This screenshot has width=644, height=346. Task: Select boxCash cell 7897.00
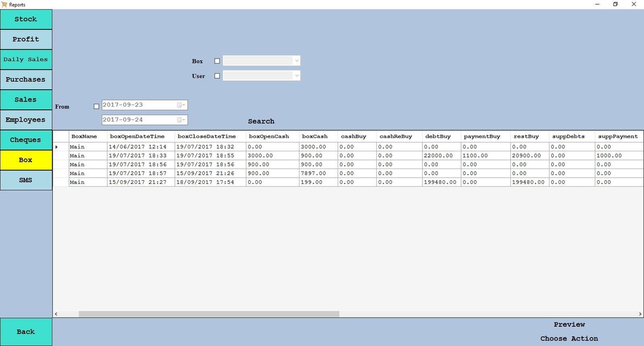pos(318,173)
